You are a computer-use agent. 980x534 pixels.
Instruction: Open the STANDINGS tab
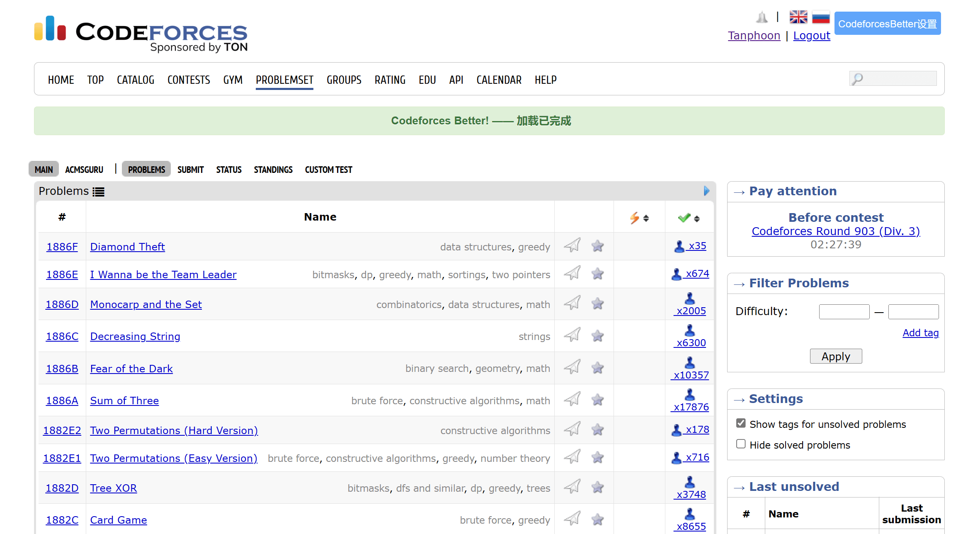pos(273,170)
